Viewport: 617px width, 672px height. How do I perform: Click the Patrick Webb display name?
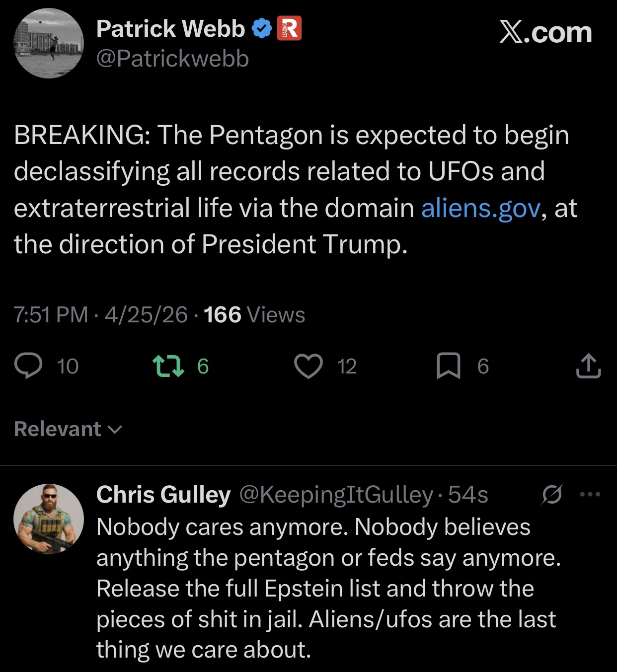point(170,29)
